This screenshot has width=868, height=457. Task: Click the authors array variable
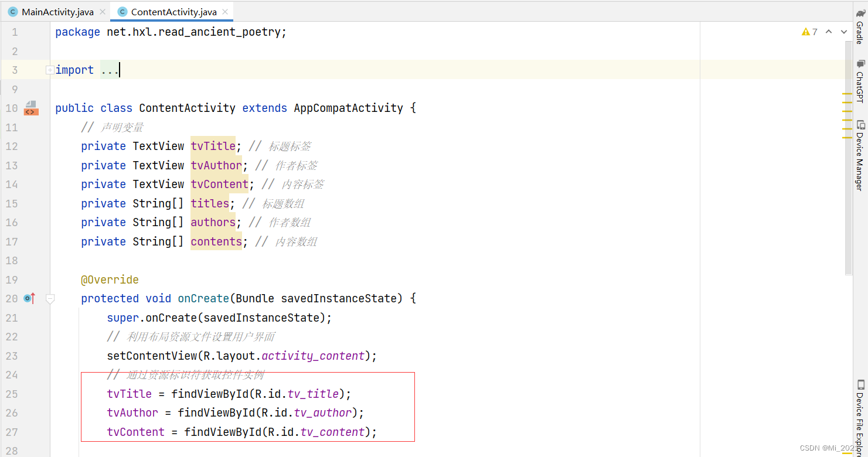213,222
